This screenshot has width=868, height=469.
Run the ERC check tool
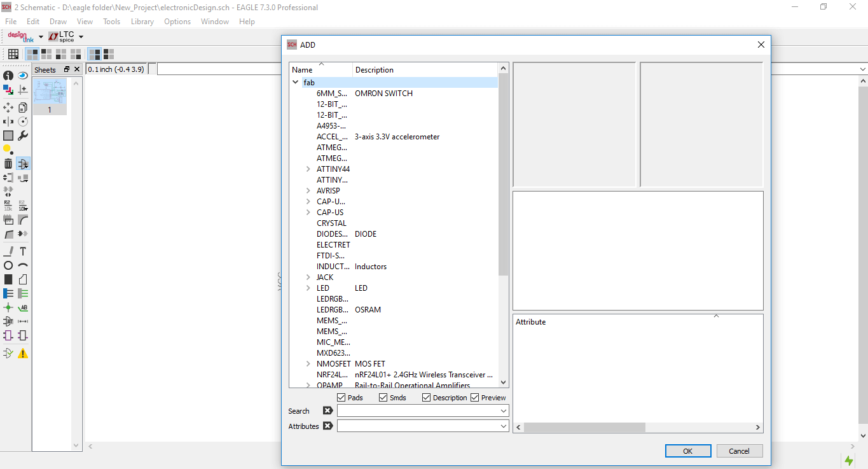coord(8,353)
